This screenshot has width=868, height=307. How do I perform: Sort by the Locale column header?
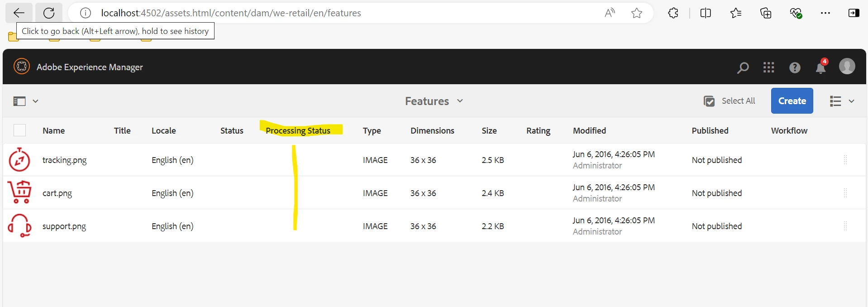point(163,130)
